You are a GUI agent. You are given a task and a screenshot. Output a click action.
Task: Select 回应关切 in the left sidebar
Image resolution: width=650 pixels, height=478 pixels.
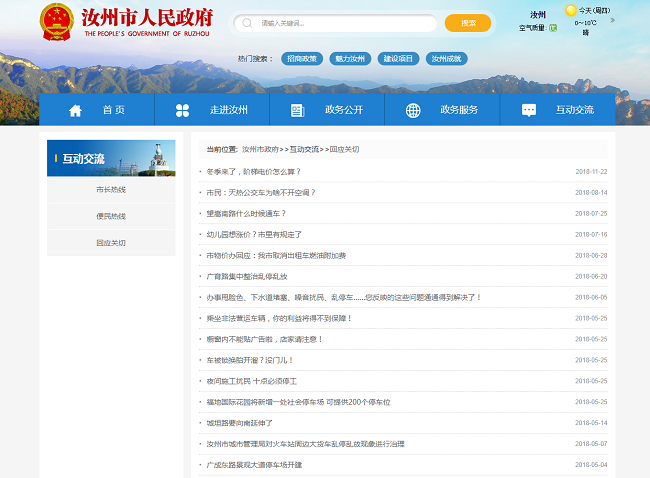111,243
